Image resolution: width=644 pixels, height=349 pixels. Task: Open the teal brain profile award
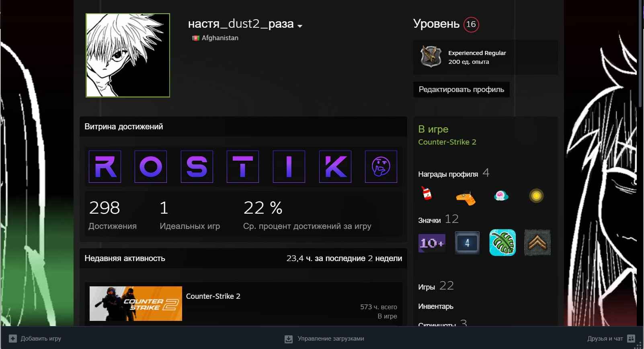point(501,196)
